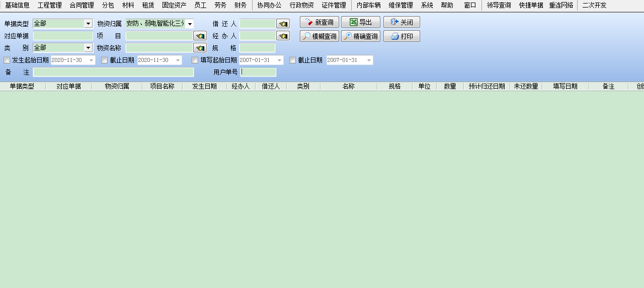Open 财务 menu
Viewport: 644px width, 288px height.
(x=240, y=6)
